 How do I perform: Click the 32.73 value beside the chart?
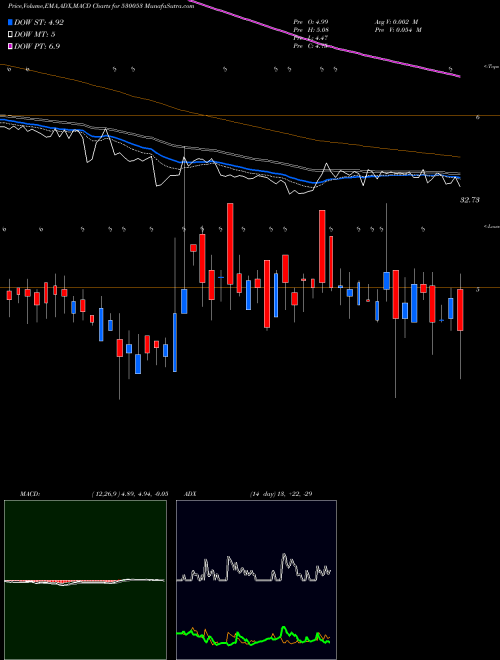point(470,200)
